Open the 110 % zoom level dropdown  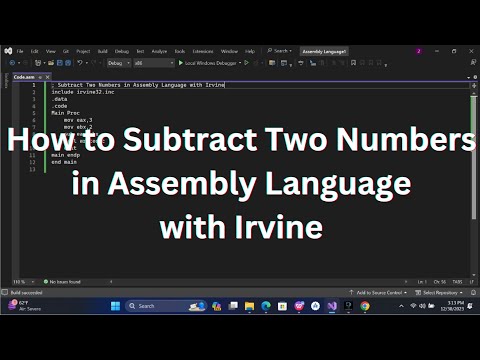tap(24, 282)
